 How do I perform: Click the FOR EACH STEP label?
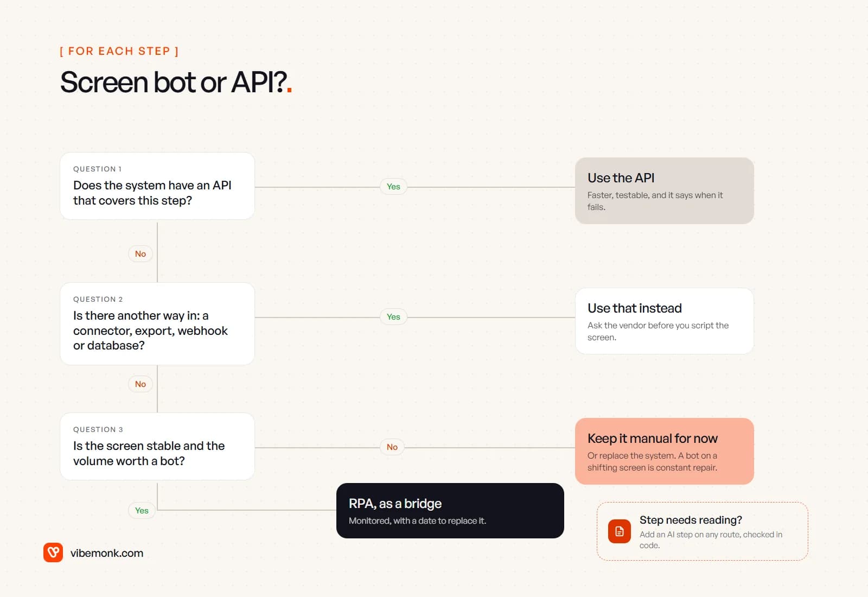coord(119,51)
